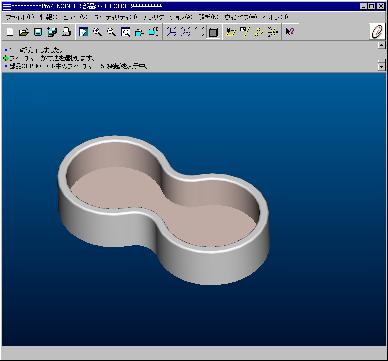The height and width of the screenshot is (361, 388).
Task: Switch display to wireframe mode
Action: tap(171, 32)
